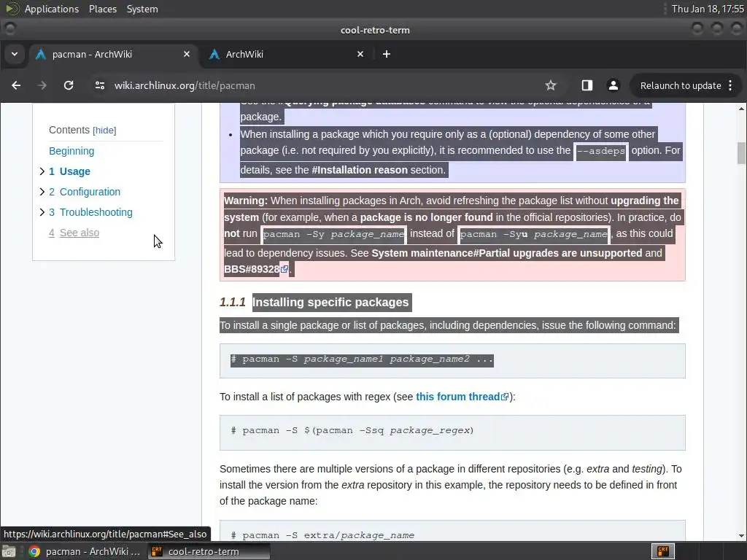Close the ArchWiki tab

[x=360, y=54]
